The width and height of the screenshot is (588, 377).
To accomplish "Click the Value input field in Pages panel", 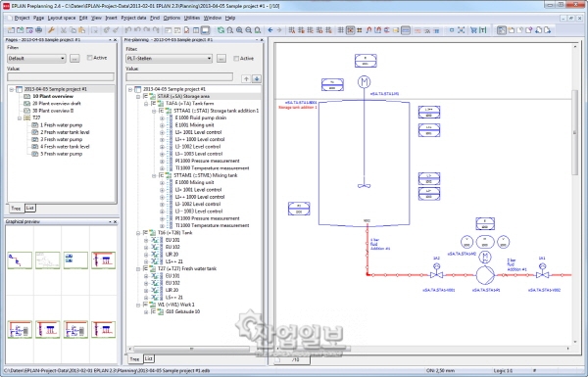I will click(61, 76).
